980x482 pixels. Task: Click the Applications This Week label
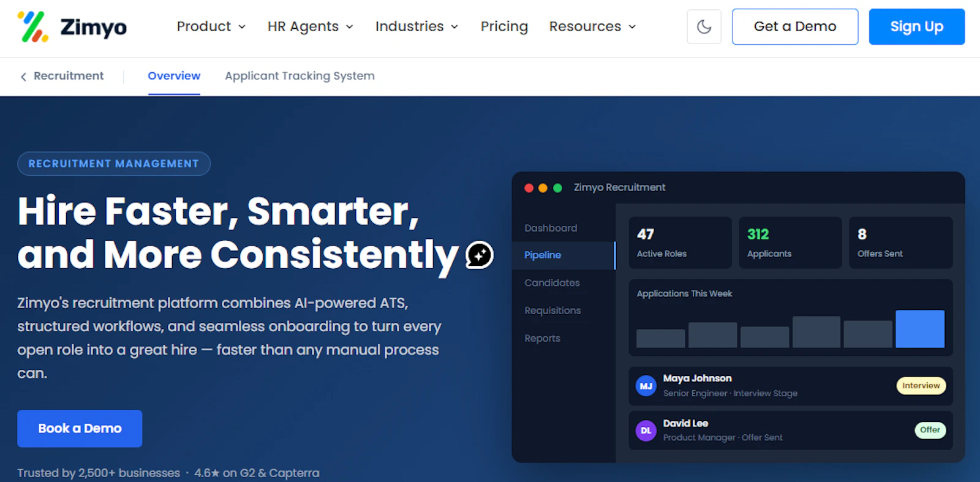tap(684, 293)
